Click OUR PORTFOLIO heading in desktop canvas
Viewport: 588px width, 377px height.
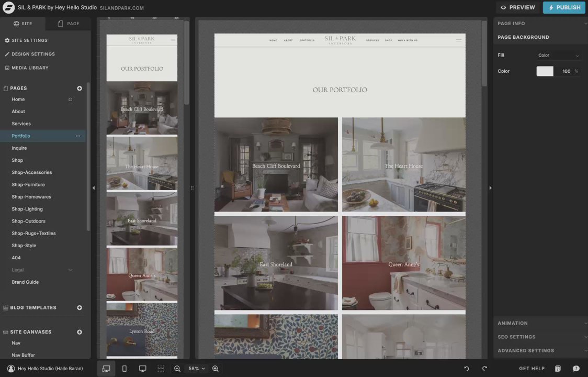340,90
